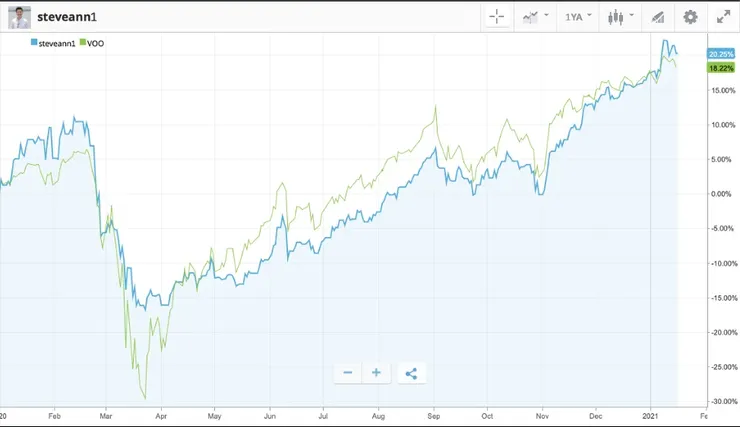Click the 20.25% blue value tag
The height and width of the screenshot is (427, 740).
720,54
